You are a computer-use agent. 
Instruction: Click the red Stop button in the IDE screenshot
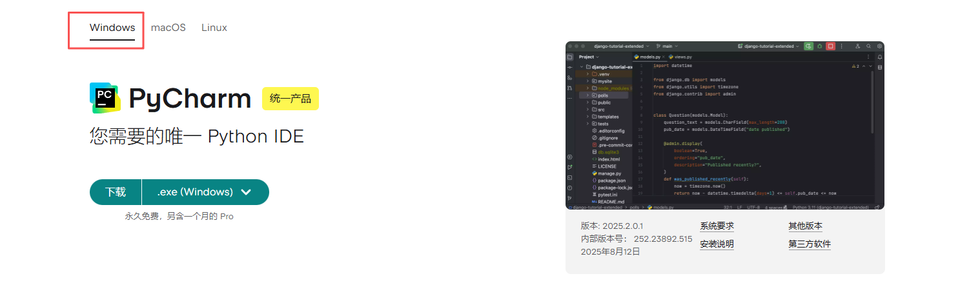(x=831, y=46)
